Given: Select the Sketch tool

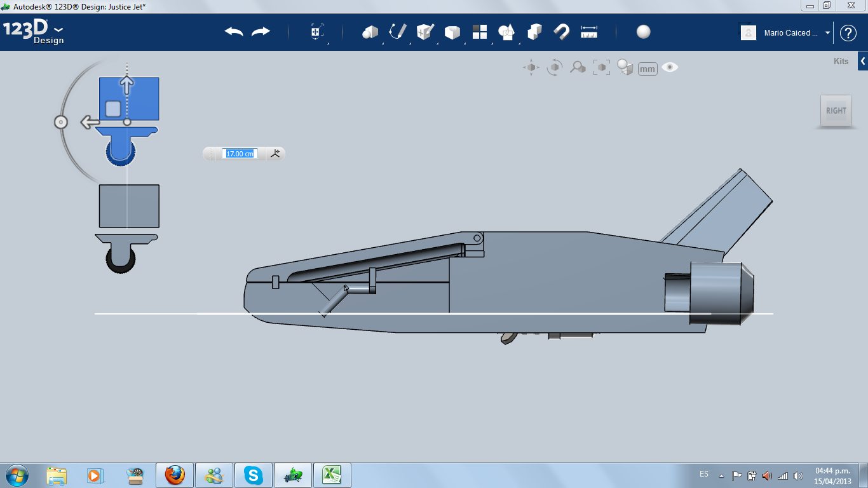Looking at the screenshot, I should coord(398,32).
